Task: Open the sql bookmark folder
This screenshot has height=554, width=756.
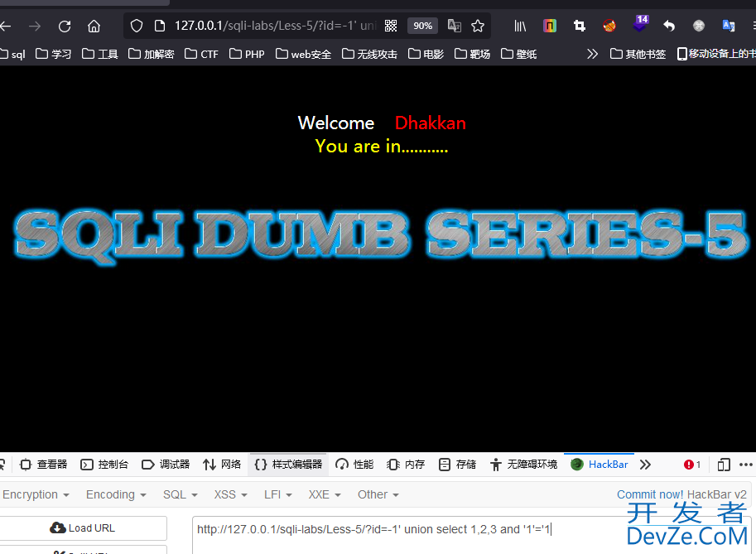Action: (x=13, y=54)
